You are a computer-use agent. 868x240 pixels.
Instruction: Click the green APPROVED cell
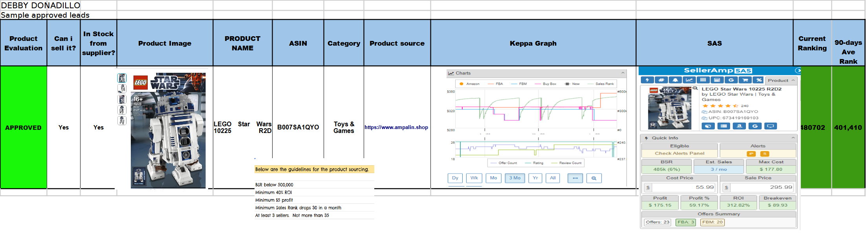coord(24,127)
